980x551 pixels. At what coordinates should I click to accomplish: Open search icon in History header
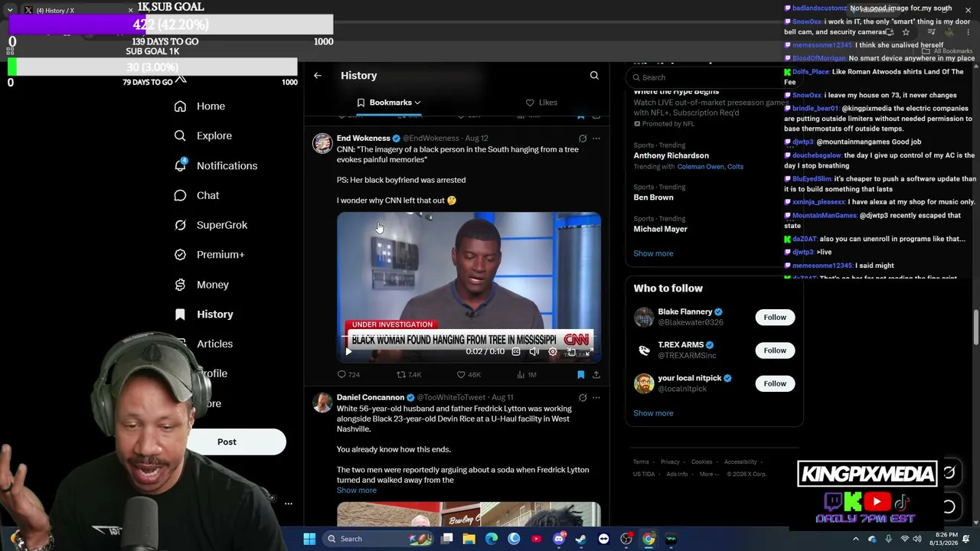click(594, 76)
